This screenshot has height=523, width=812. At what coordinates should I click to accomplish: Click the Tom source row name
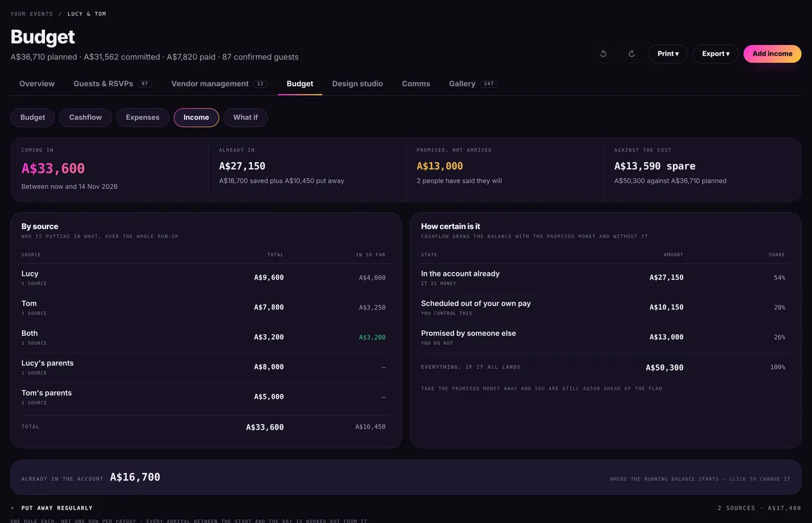[x=29, y=304]
